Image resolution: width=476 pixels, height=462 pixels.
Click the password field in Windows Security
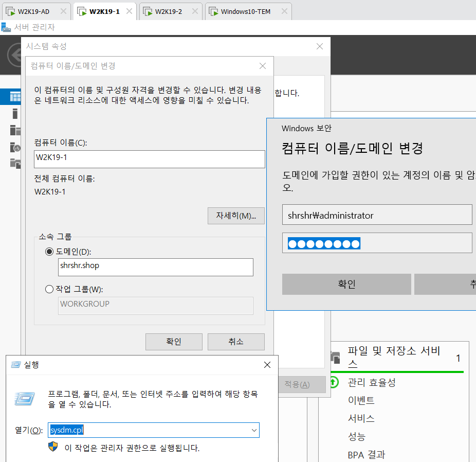tap(377, 243)
